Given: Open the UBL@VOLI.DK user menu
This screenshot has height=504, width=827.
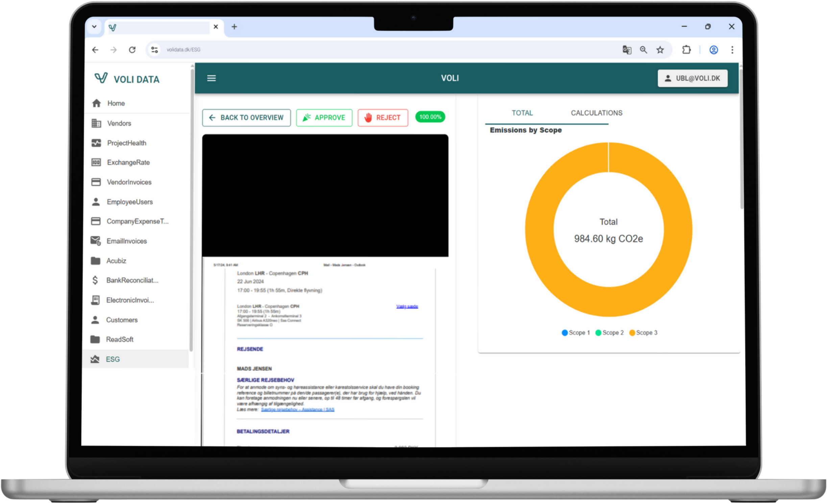Looking at the screenshot, I should pyautogui.click(x=692, y=78).
